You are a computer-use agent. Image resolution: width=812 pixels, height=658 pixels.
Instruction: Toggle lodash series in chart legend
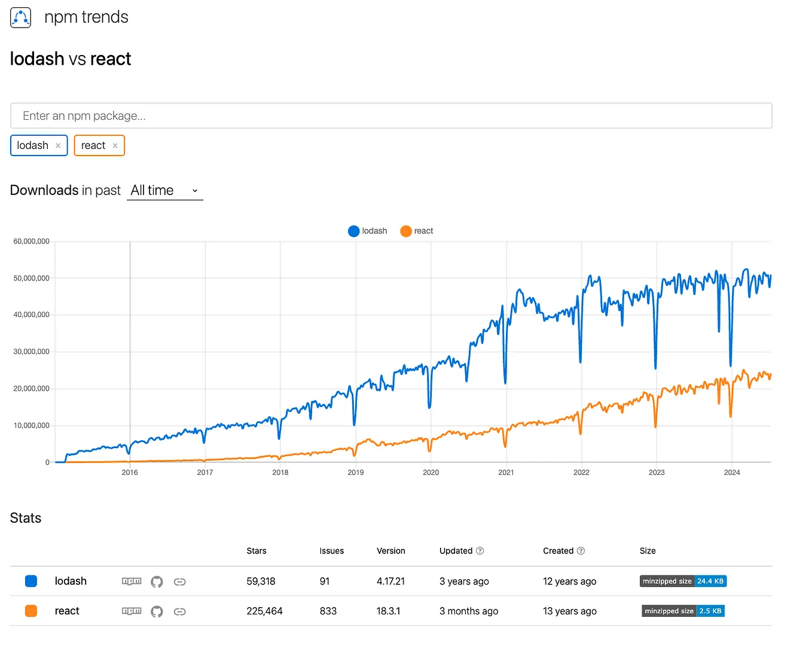368,231
